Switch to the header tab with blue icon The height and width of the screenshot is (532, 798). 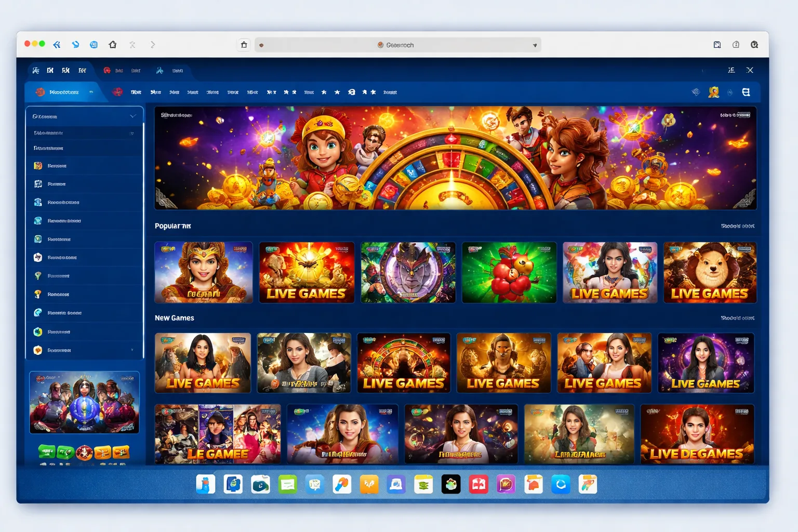170,70
